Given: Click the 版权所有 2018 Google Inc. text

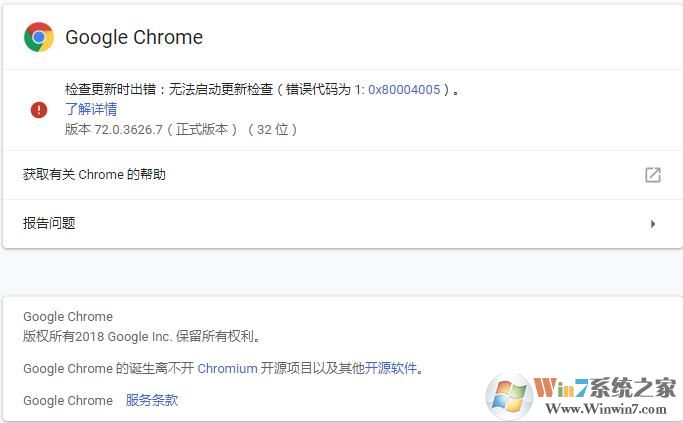Looking at the screenshot, I should coord(142,337).
